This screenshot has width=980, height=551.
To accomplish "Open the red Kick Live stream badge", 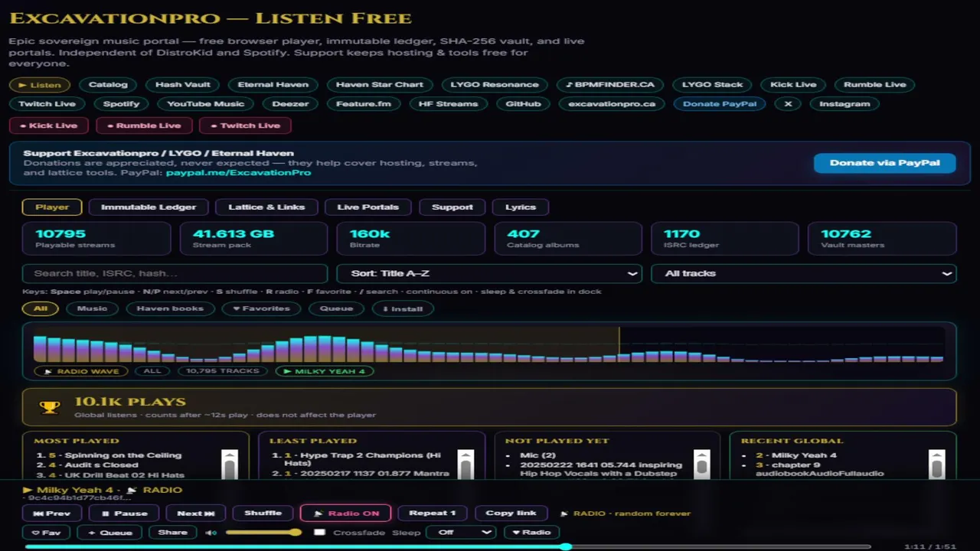I will [x=48, y=126].
